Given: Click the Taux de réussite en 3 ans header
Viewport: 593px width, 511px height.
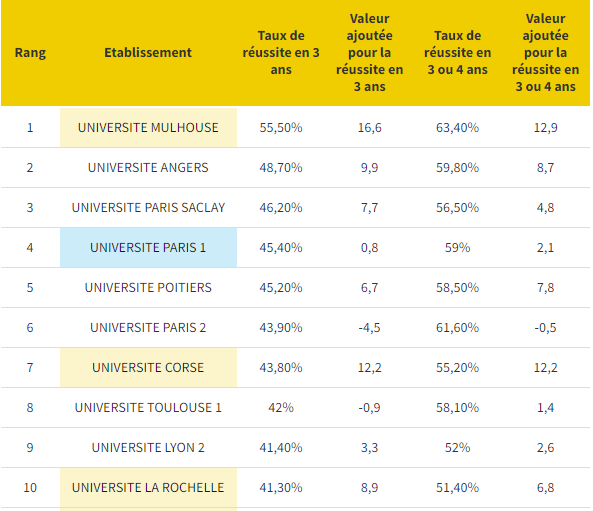Looking at the screenshot, I should pos(281,53).
